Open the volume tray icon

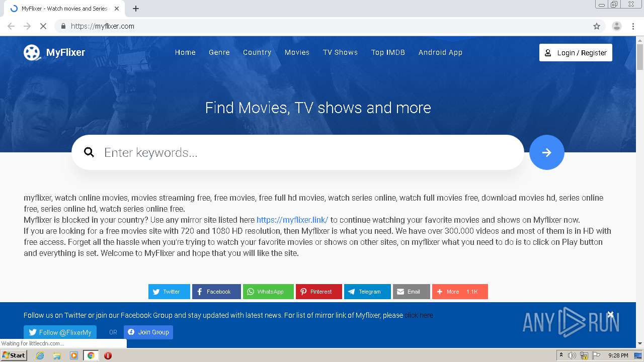[x=572, y=355]
